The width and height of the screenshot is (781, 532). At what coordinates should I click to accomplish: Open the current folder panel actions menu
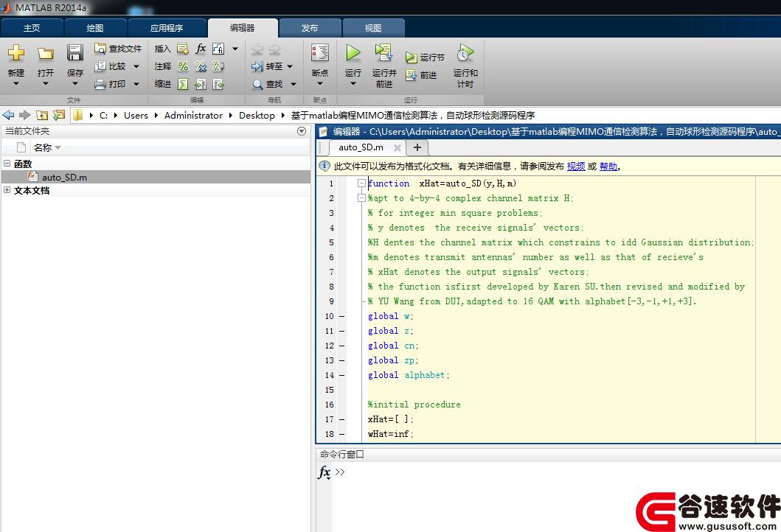click(302, 131)
